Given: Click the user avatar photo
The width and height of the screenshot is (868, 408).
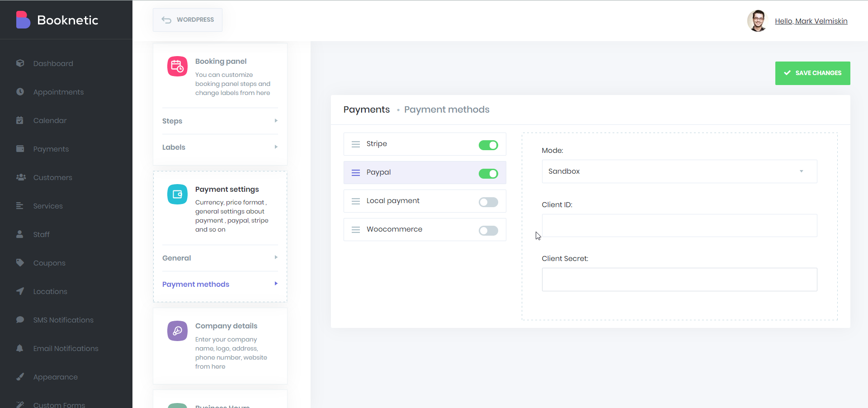Looking at the screenshot, I should [758, 21].
